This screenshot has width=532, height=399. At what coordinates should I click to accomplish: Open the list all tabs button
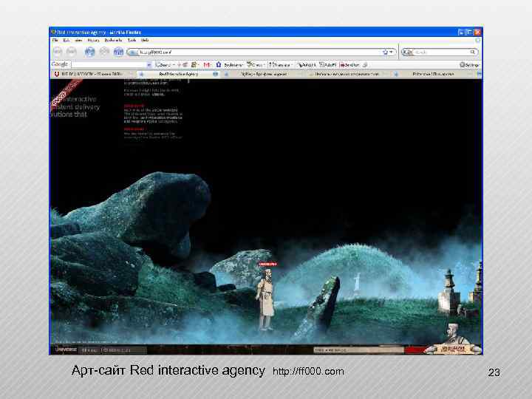click(479, 74)
